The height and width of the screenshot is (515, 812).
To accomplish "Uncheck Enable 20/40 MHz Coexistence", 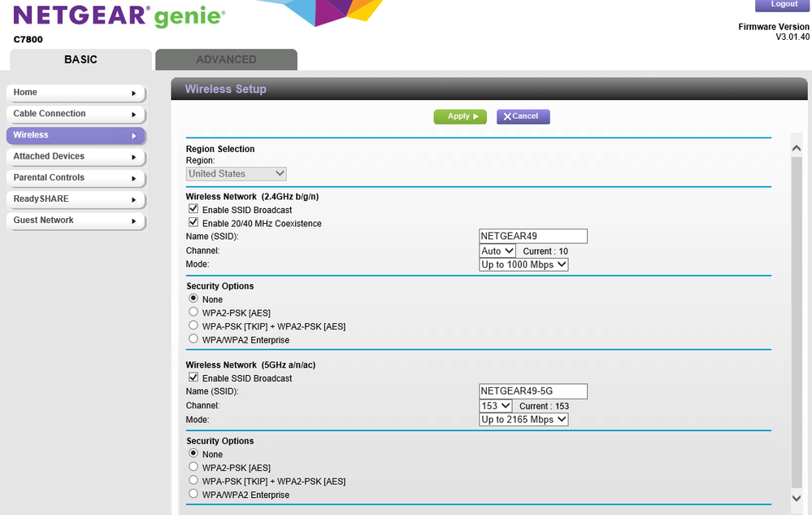I will 193,222.
